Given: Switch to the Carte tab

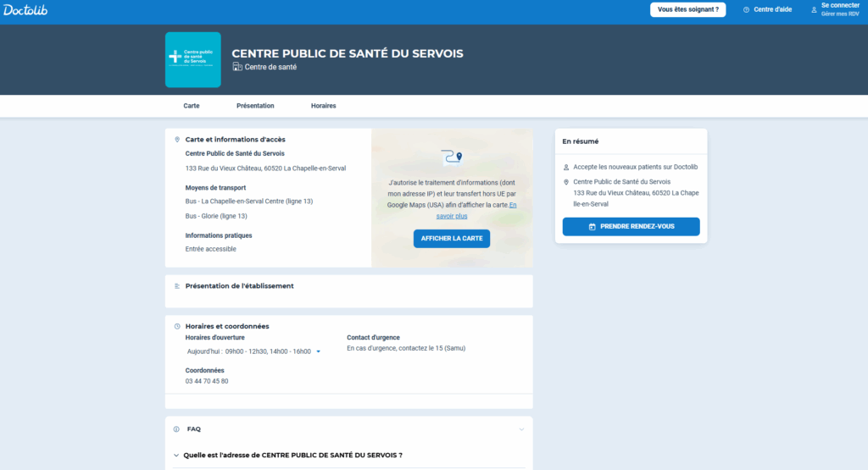Looking at the screenshot, I should tap(192, 106).
